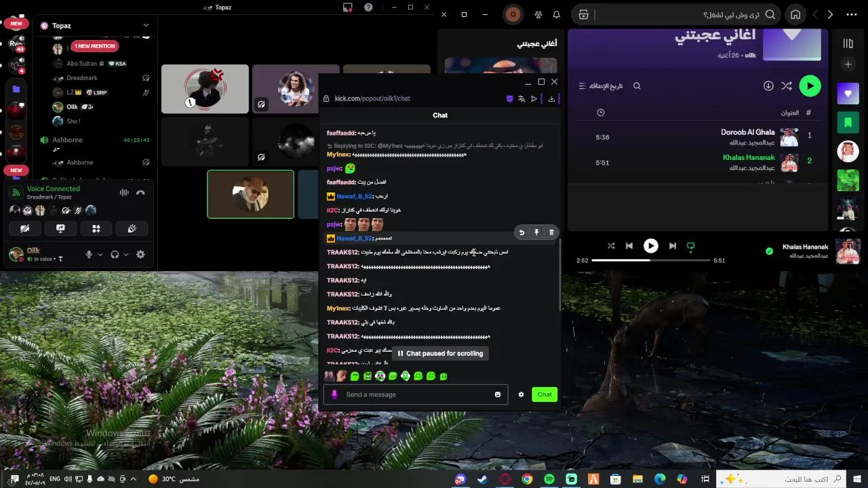Open chat settings gear in Kick chat

click(521, 394)
